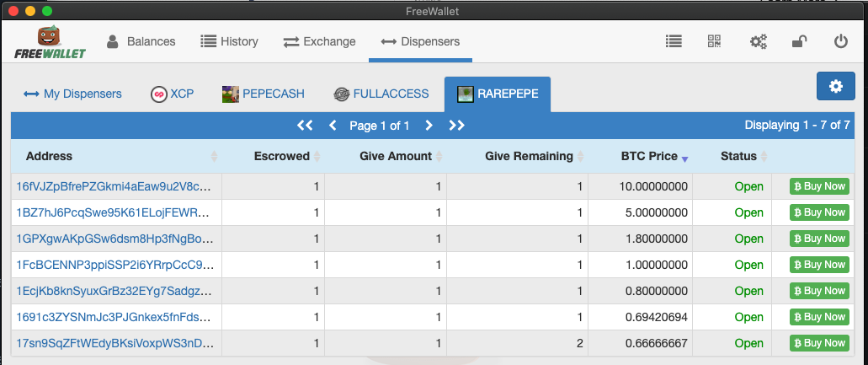
Task: Go to next page arrow
Action: 429,126
